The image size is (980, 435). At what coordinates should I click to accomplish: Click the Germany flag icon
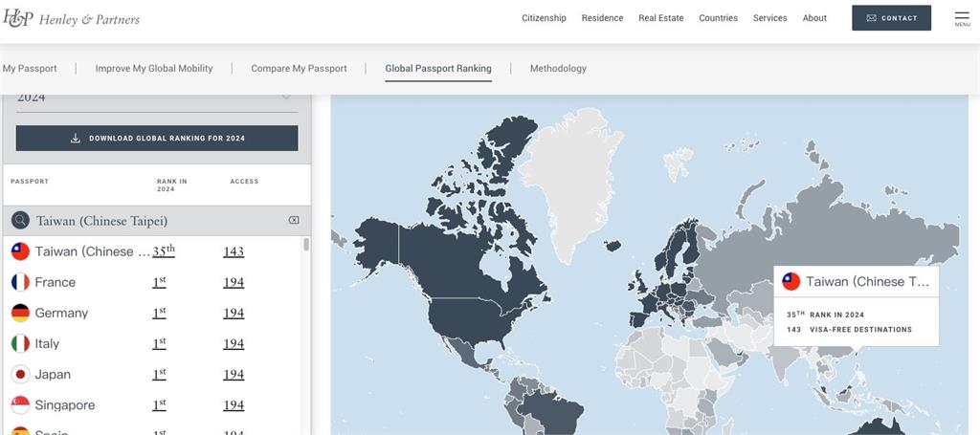(21, 313)
